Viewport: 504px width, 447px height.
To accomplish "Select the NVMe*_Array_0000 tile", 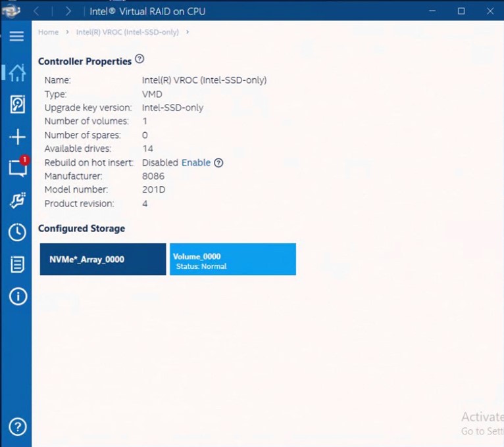I will 103,259.
